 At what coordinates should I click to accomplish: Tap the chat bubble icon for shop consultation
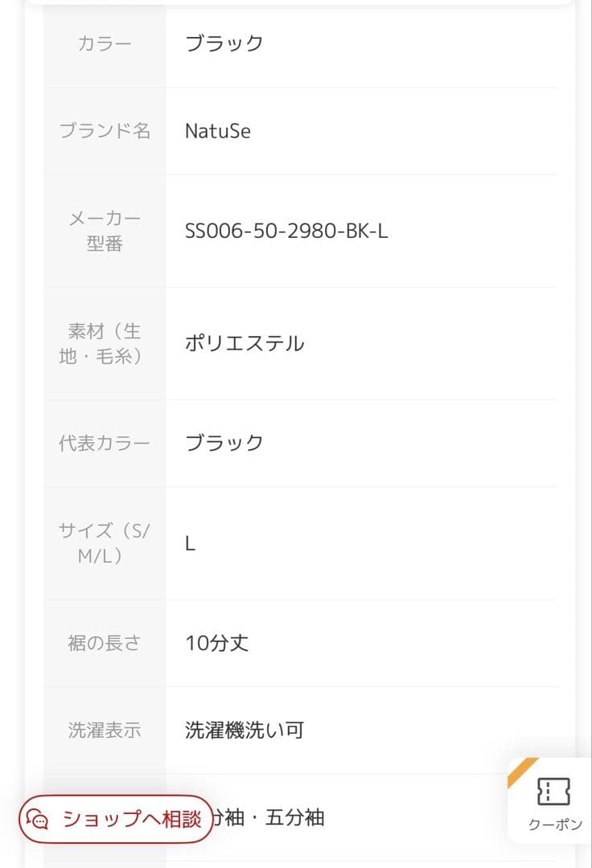coord(38,819)
